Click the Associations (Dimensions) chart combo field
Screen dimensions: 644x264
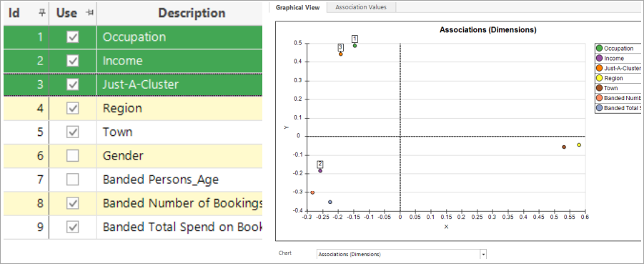coord(398,255)
